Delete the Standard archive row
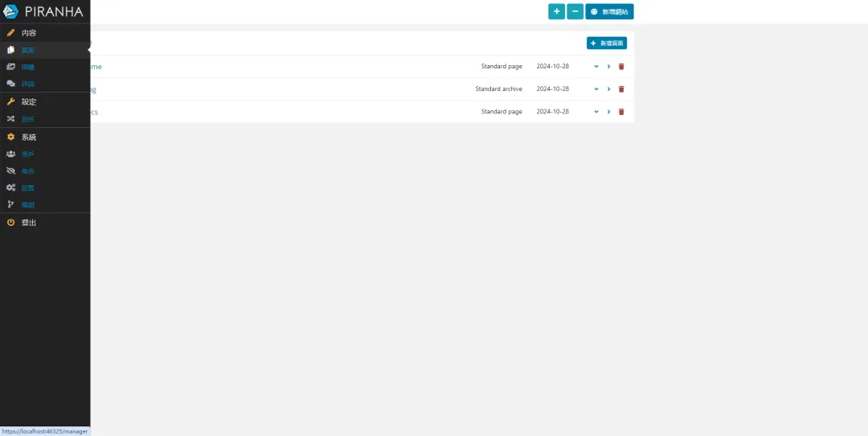The image size is (868, 436). (621, 88)
